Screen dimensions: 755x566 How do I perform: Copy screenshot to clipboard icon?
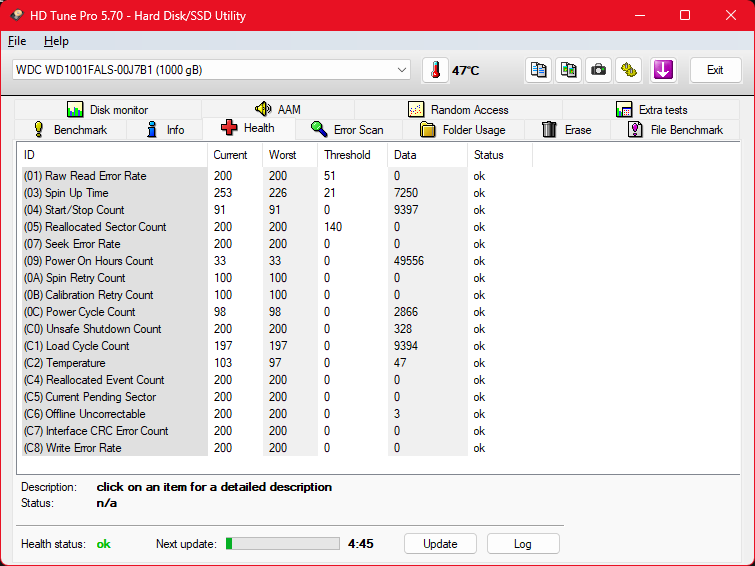coord(569,70)
